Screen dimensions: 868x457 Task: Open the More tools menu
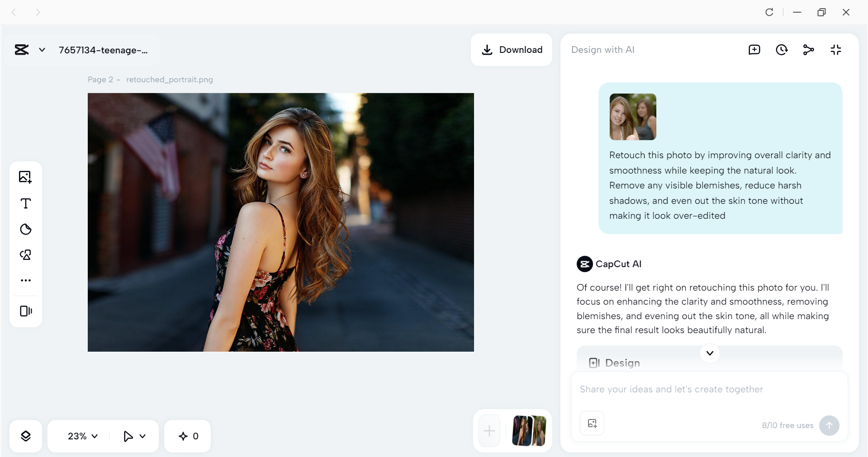point(26,280)
